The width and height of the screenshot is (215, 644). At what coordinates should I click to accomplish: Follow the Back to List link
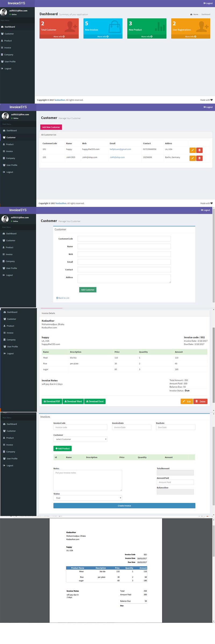(63, 298)
